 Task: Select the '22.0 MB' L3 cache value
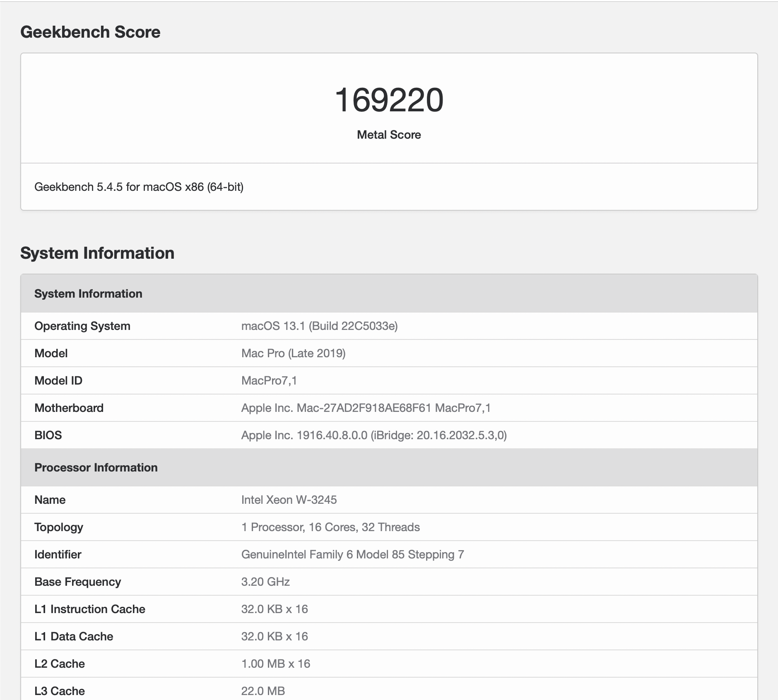point(263,691)
